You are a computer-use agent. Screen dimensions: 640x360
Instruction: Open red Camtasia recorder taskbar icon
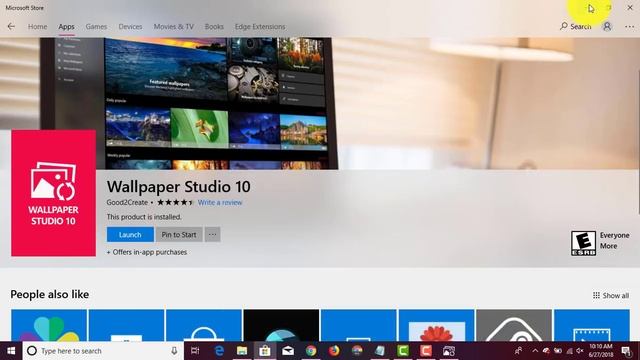tap(426, 351)
